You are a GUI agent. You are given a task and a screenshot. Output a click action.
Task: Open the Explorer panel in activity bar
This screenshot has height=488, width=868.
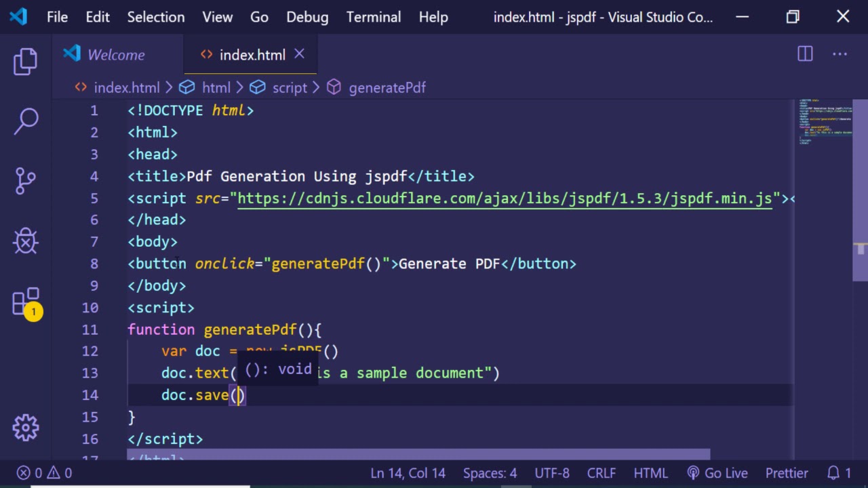click(x=26, y=62)
